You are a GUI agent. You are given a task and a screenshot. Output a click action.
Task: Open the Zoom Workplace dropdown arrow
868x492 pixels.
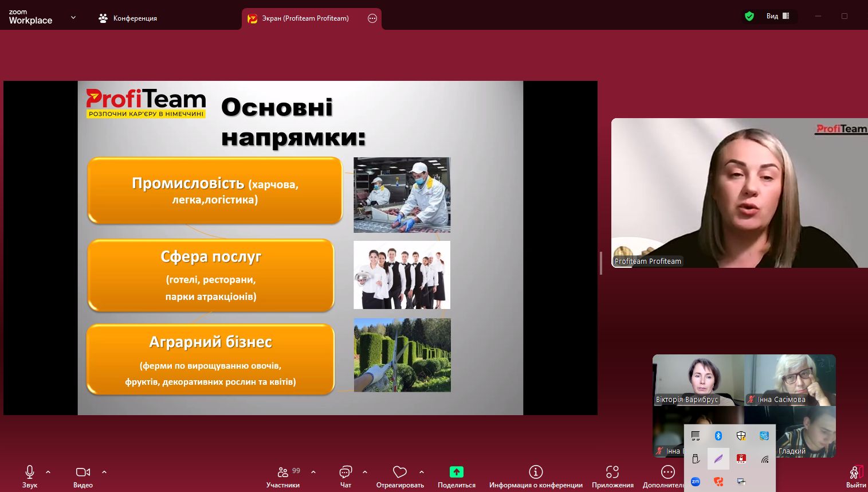(73, 18)
